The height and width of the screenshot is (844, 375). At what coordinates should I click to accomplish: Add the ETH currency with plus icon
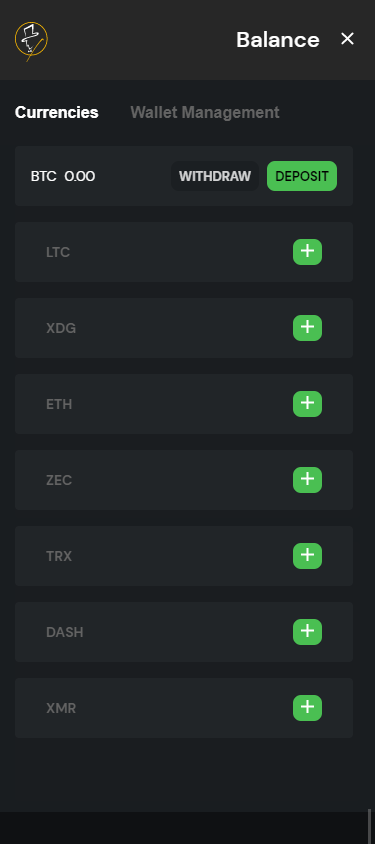[x=307, y=404]
